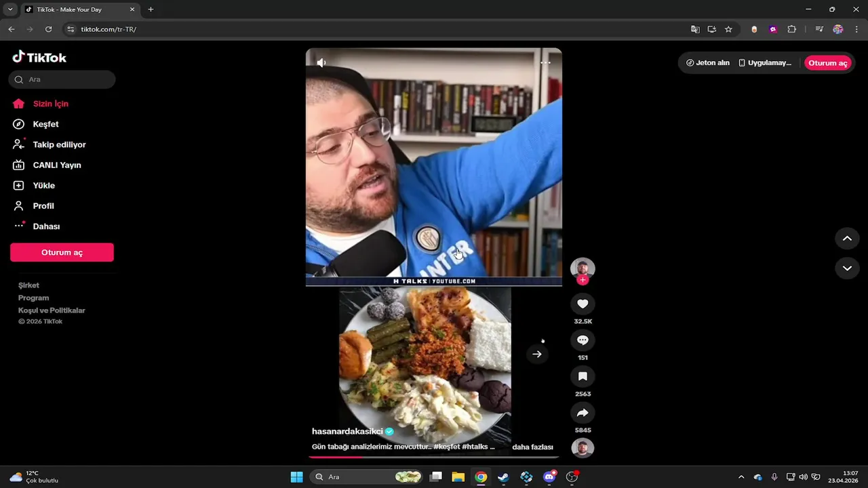Mute the video with the speaker icon
The image size is (868, 488).
[321, 62]
